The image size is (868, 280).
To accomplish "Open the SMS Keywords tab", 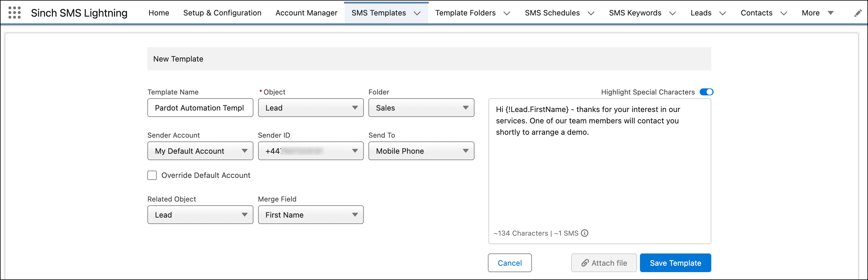I will 635,13.
